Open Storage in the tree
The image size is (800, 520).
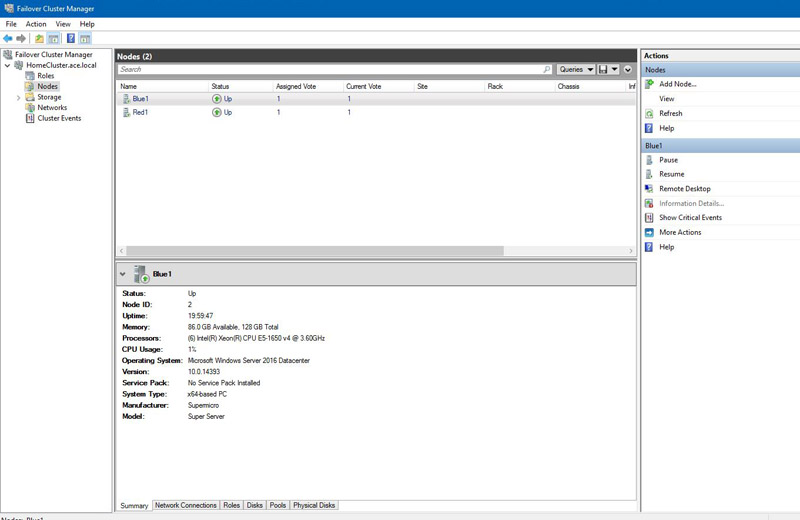(49, 97)
